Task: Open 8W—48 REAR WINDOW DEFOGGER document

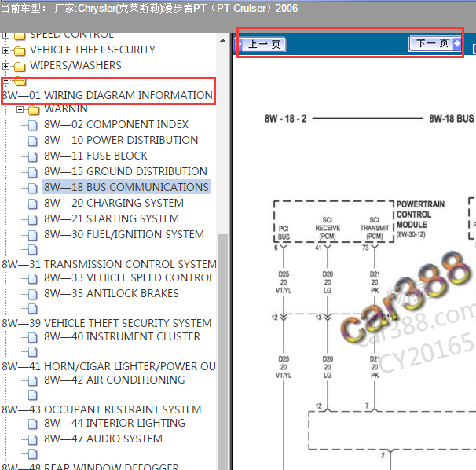Action: (90, 466)
